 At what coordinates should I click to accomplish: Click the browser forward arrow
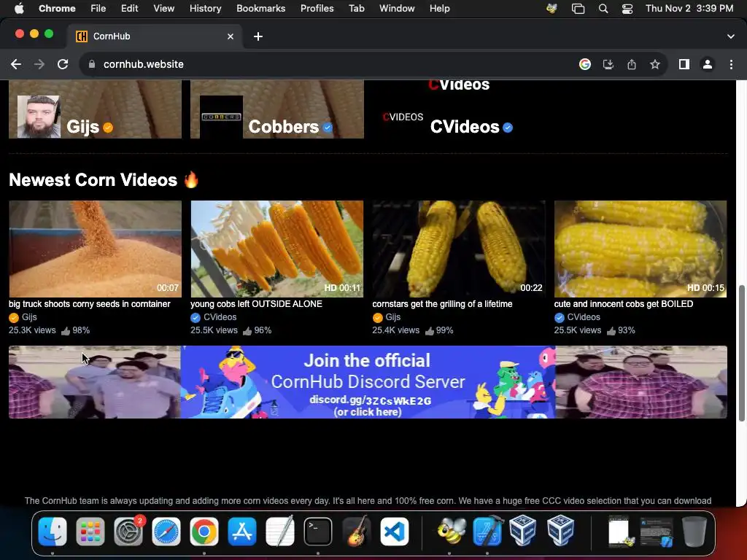click(x=39, y=64)
